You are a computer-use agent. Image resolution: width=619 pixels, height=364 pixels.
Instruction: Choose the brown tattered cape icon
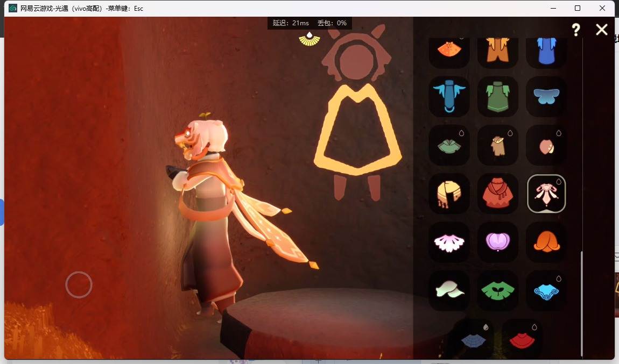498,145
